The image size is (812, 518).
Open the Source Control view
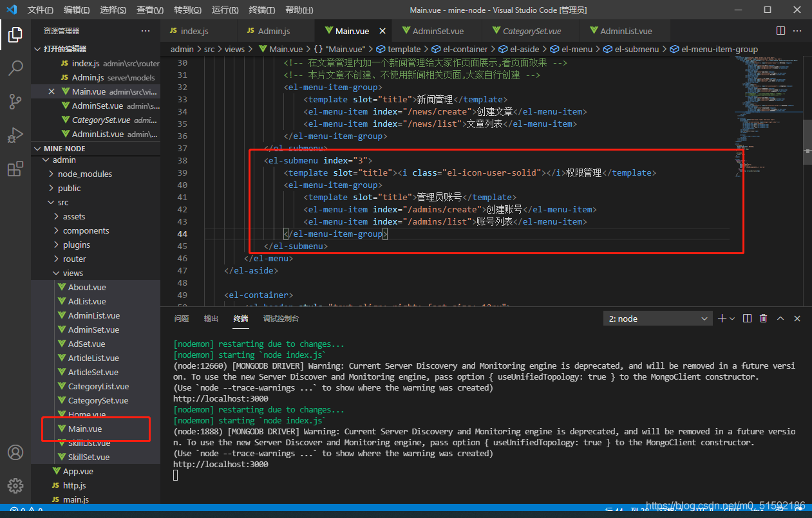[15, 102]
